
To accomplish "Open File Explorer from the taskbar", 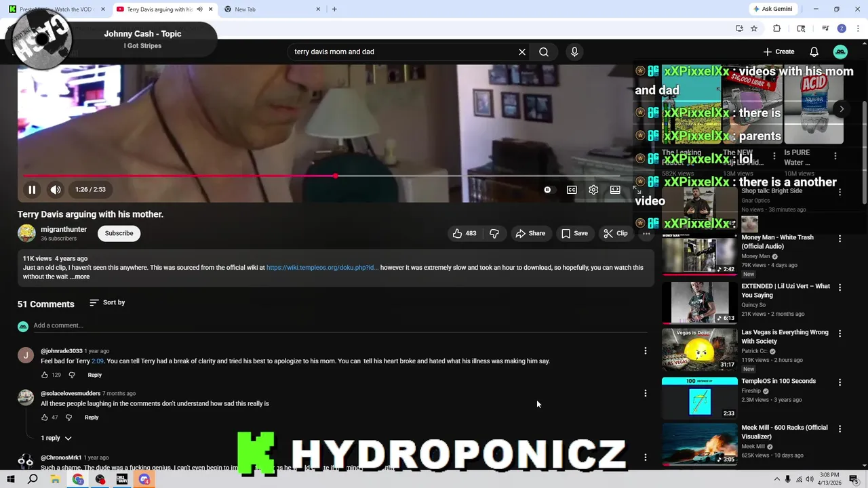I will point(55,479).
